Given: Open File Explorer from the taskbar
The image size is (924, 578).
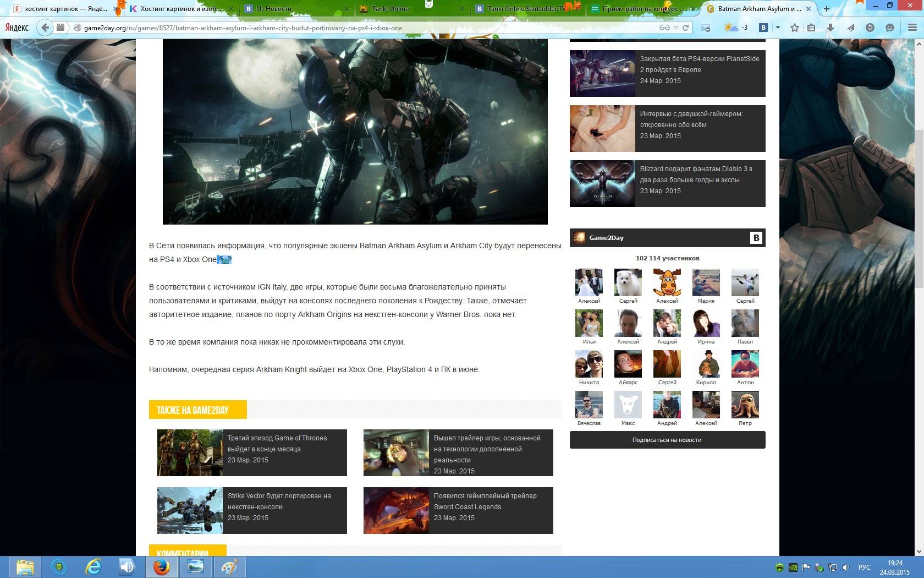Looking at the screenshot, I should [25, 567].
